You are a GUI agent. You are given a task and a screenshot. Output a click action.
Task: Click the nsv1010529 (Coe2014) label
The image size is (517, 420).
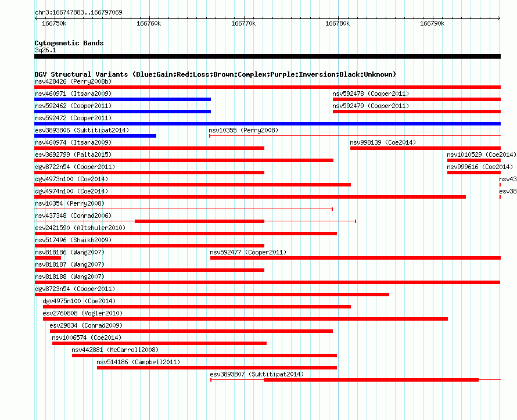[482, 155]
